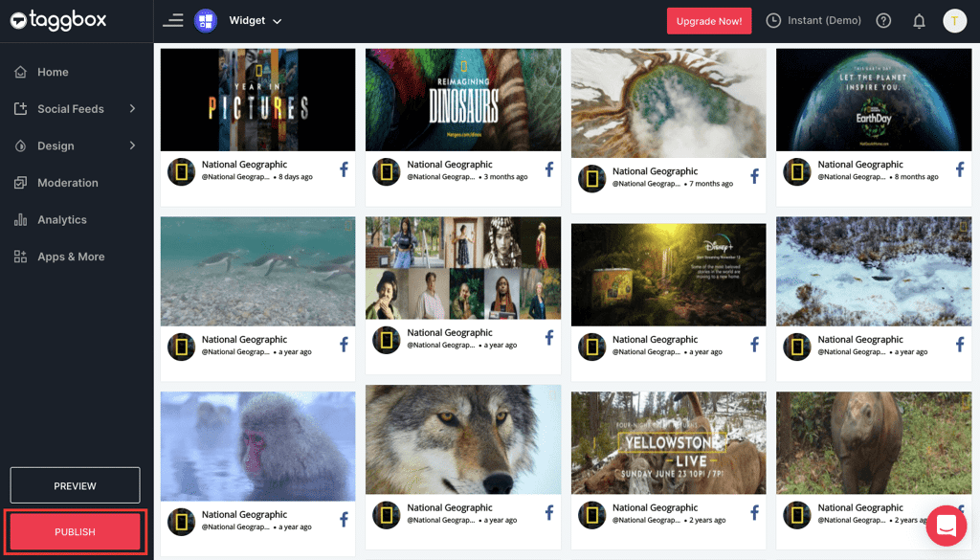Click the Instant (Demo) clock icon
Viewport: 980px width, 560px height.
pyautogui.click(x=772, y=20)
